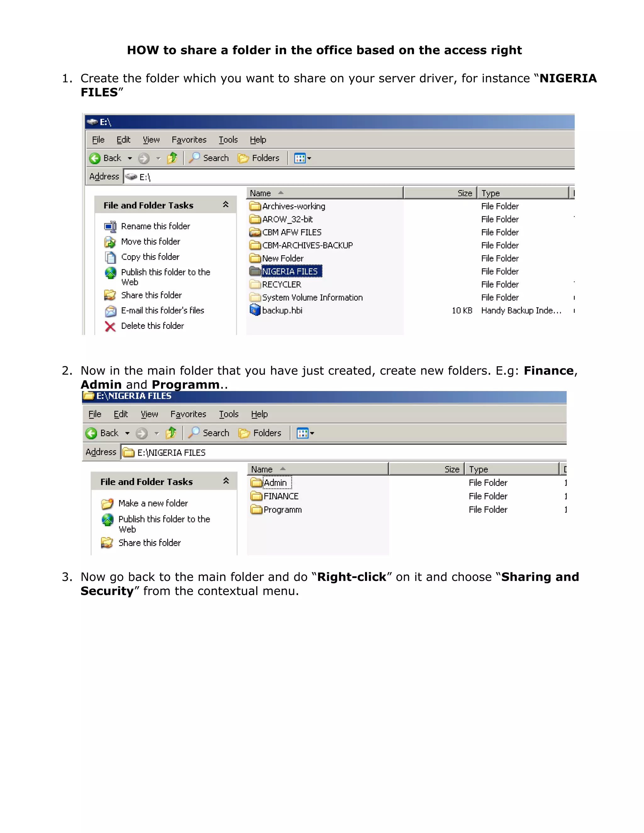The height and width of the screenshot is (833, 644).
Task: Open Favorites menu in NIGERIA FILES window
Action: tap(188, 414)
